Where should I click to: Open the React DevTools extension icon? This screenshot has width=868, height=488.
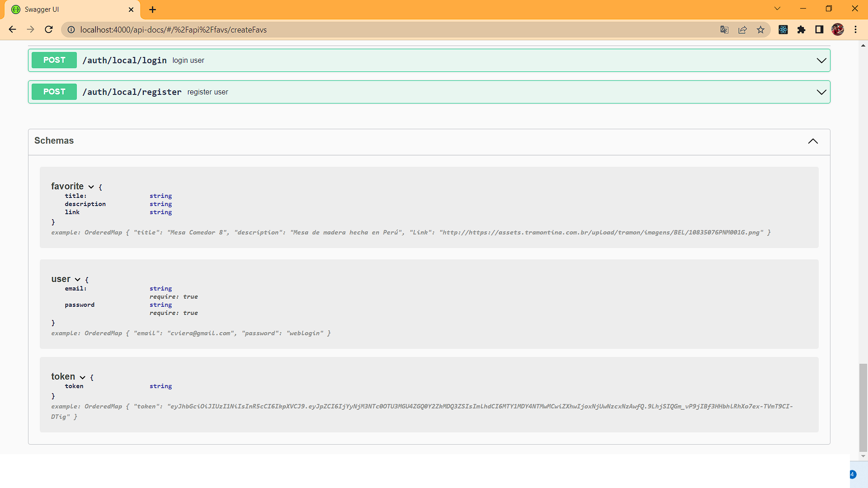pyautogui.click(x=783, y=30)
